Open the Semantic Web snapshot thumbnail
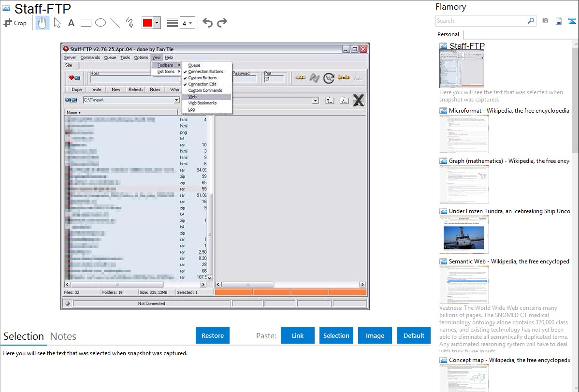Image resolution: width=579 pixels, height=392 pixels. [x=464, y=285]
